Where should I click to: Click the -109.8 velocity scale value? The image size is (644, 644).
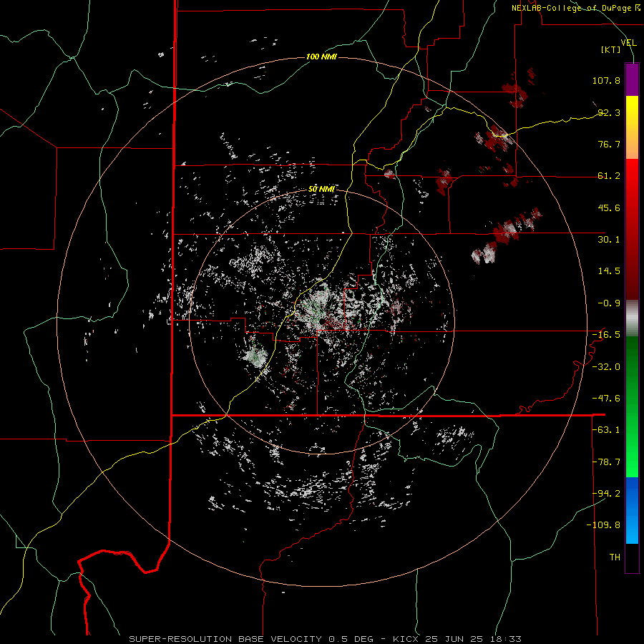click(603, 525)
